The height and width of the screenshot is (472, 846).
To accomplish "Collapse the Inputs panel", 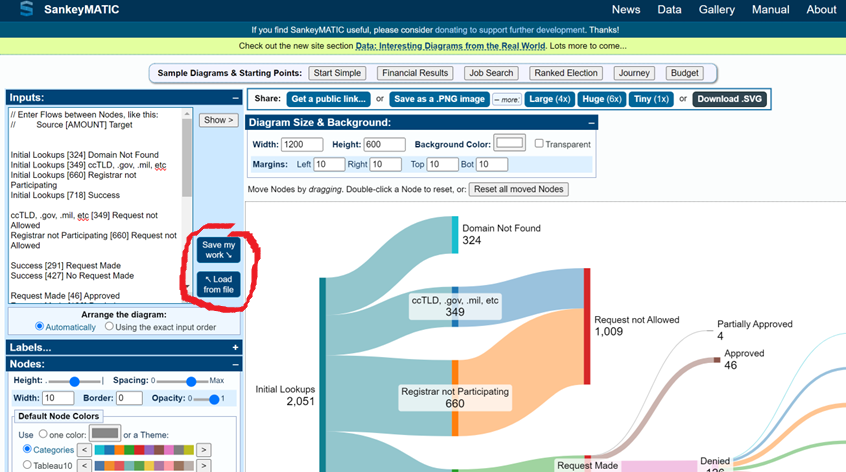I will [235, 98].
